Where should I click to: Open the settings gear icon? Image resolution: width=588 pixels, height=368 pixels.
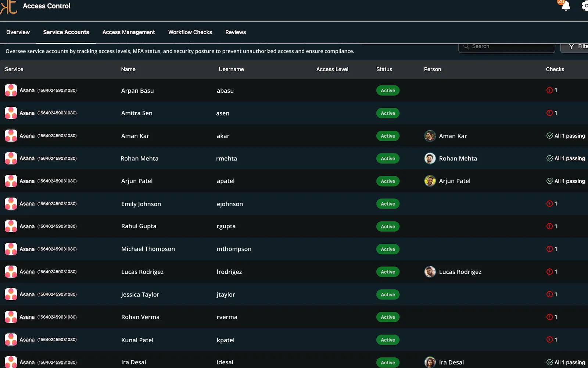584,6
